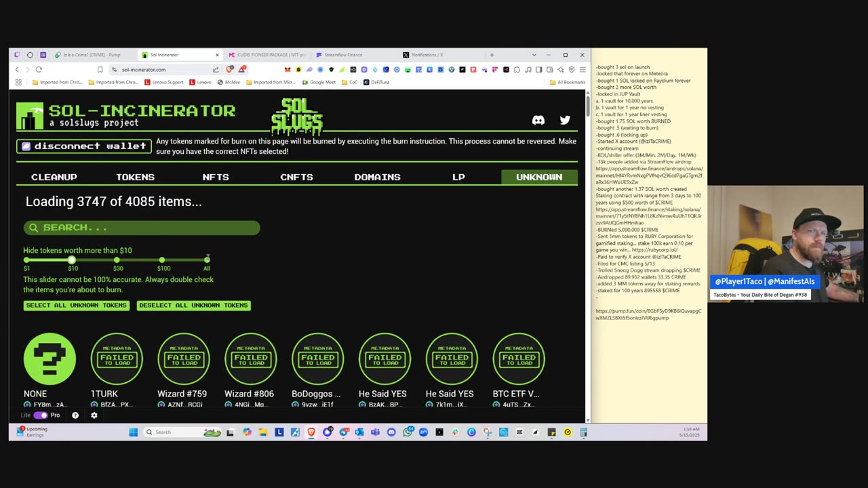868x488 pixels.
Task: Select the Wizard #759 thumbnail
Action: click(x=184, y=359)
